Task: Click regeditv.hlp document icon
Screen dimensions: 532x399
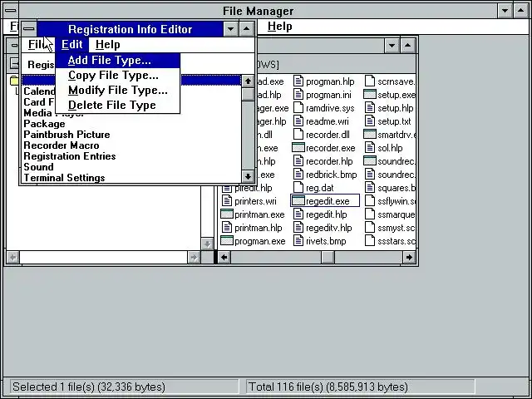Action: 298,228
